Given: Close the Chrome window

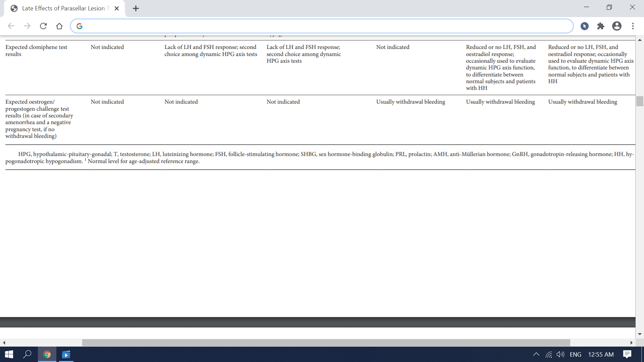Looking at the screenshot, I should [632, 7].
